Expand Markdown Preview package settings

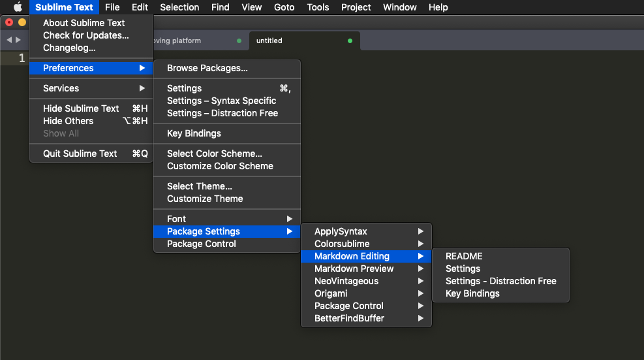[x=366, y=269]
